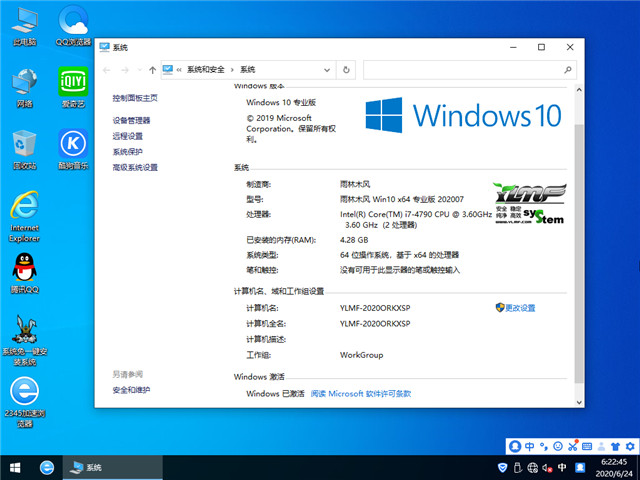Click the breadcrumb overflow chevron «
Image resolution: width=640 pixels, height=480 pixels.
(x=179, y=70)
